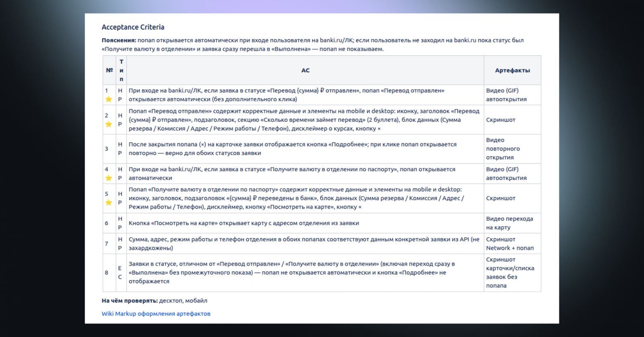Click 'Видео перехода на карту' artifact cell
This screenshot has height=337, width=644.
(512, 223)
